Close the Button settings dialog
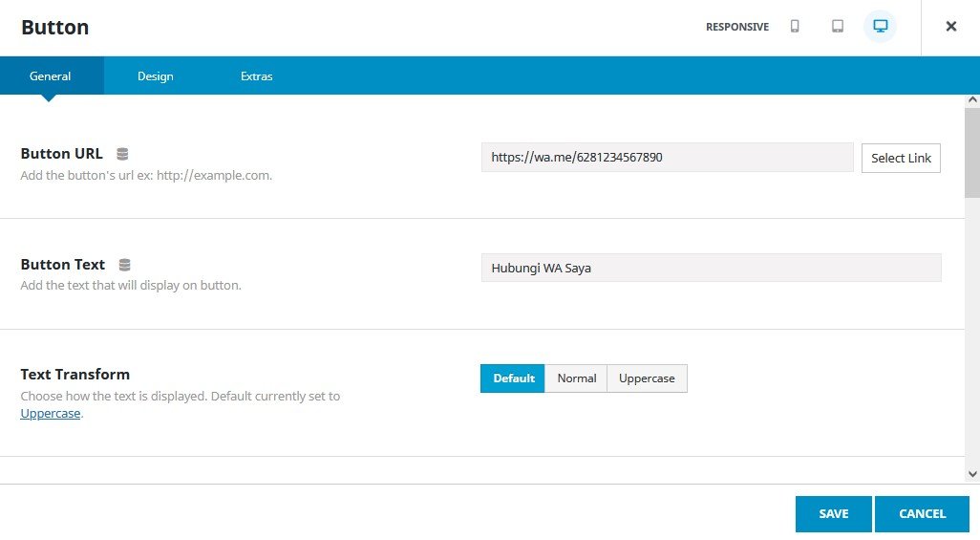 coord(950,27)
